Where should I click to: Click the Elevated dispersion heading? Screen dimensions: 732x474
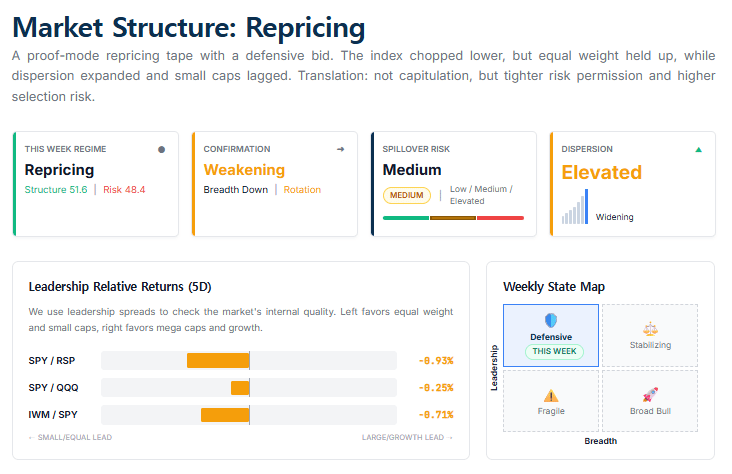[601, 172]
